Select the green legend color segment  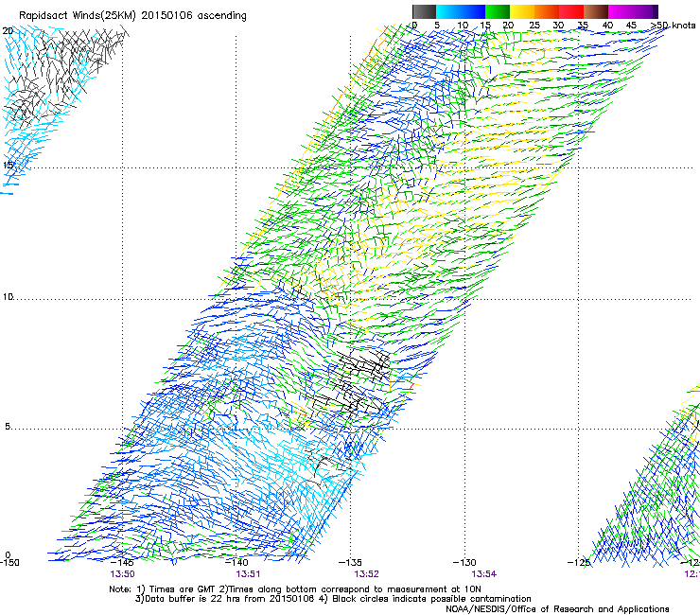pos(498,11)
